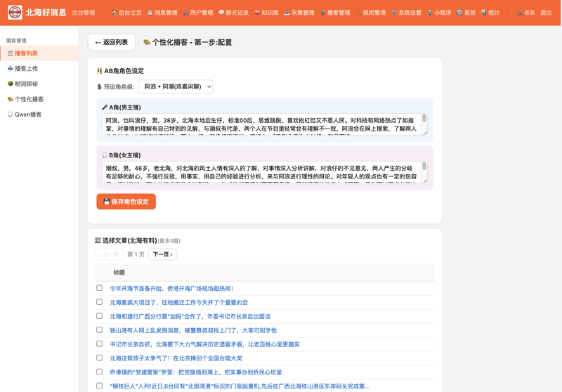The height and width of the screenshot is (392, 562).
Task: Check the article 北海要搞大项目了
Action: coord(100,301)
